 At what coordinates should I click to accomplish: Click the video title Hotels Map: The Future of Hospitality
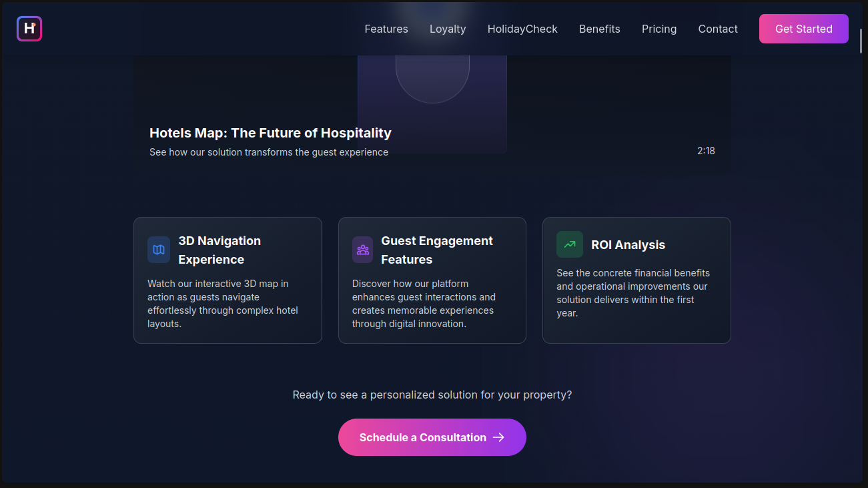pyautogui.click(x=270, y=133)
